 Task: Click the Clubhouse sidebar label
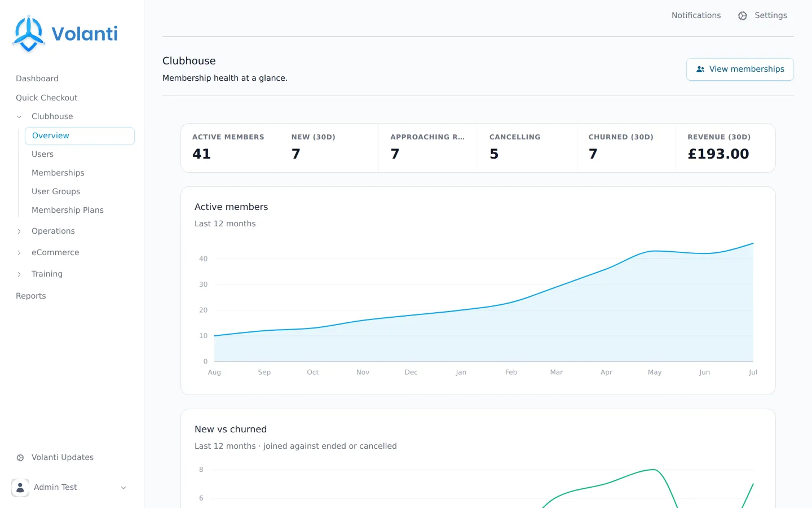(52, 116)
